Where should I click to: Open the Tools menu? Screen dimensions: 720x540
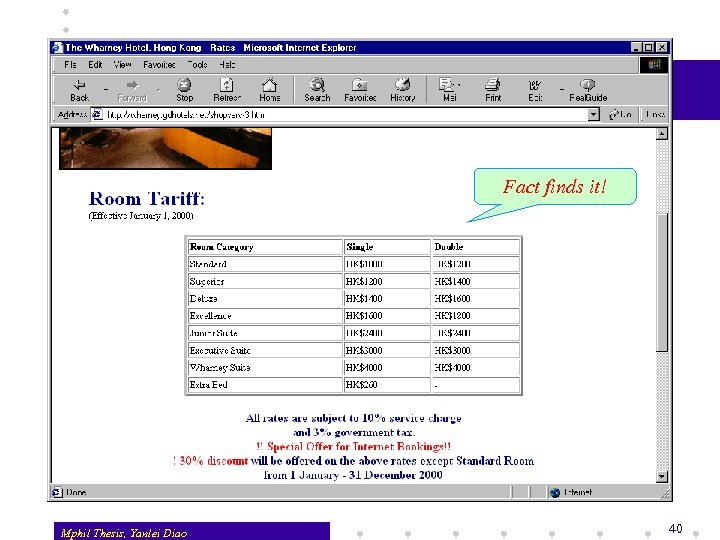[197, 65]
